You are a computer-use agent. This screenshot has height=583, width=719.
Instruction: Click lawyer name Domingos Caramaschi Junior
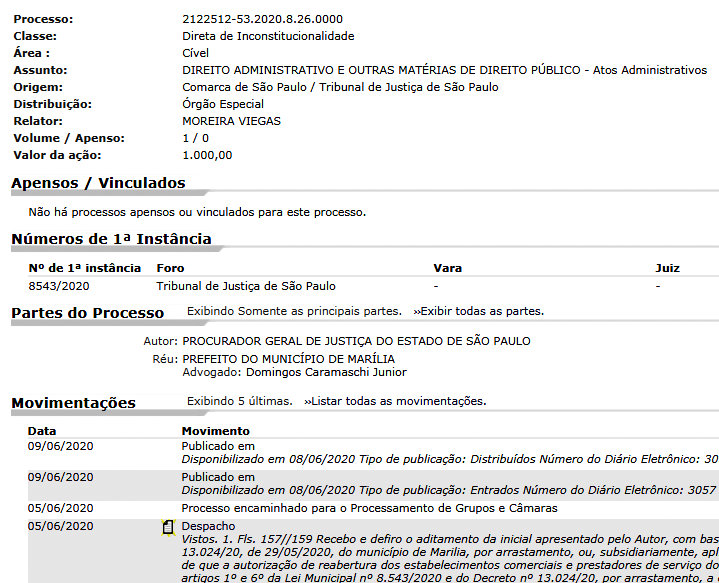(294, 372)
